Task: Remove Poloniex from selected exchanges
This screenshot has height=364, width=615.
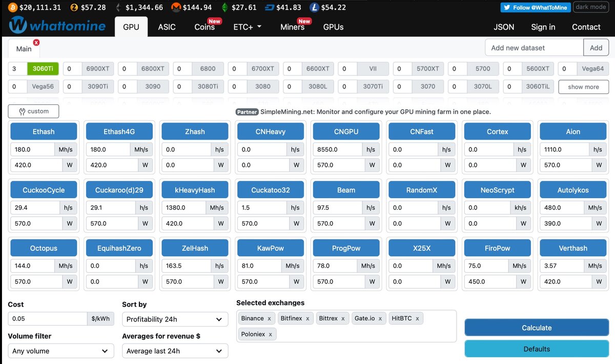Action: [270, 334]
